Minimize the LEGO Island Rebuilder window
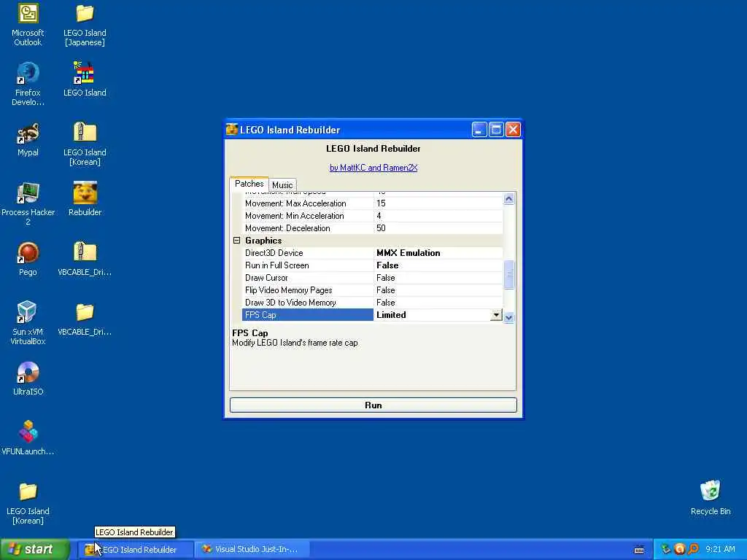Screen dimensions: 747x560 pyautogui.click(x=479, y=130)
